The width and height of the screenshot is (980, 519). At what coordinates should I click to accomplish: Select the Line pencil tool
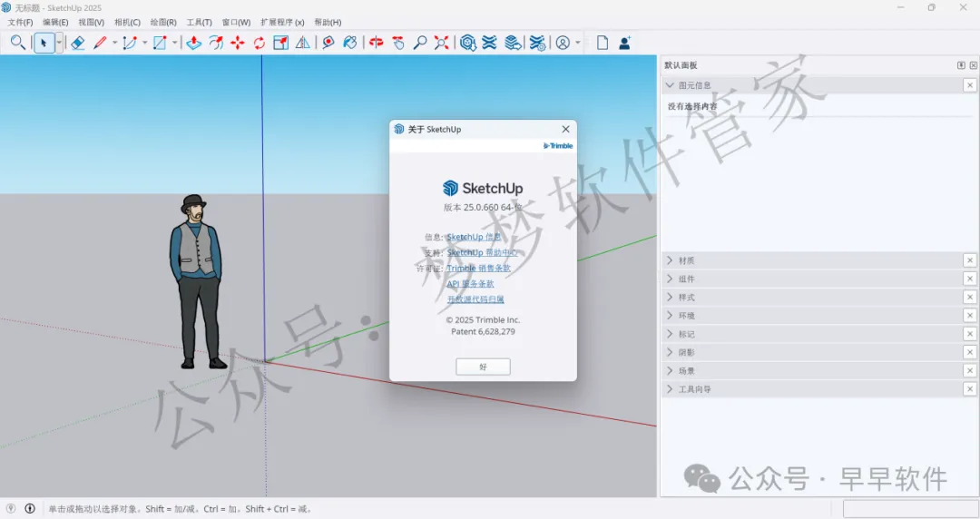[100, 43]
